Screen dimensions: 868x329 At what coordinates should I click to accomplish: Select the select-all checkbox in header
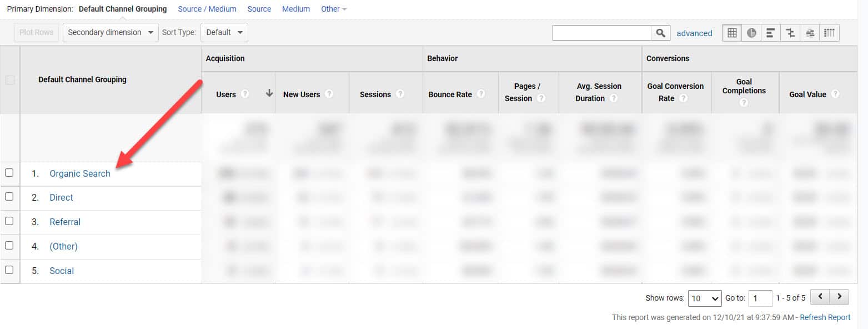point(10,79)
